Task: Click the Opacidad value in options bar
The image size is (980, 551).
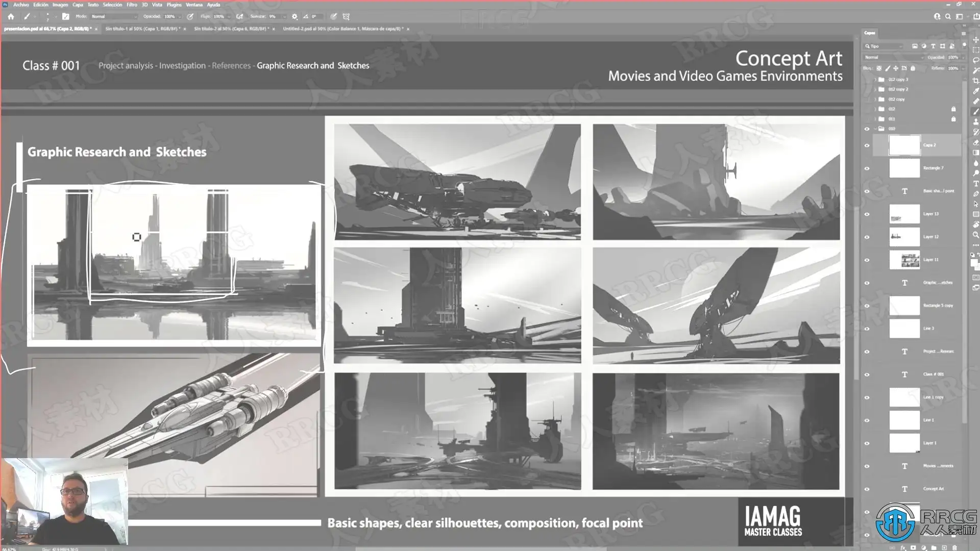Action: tap(170, 16)
